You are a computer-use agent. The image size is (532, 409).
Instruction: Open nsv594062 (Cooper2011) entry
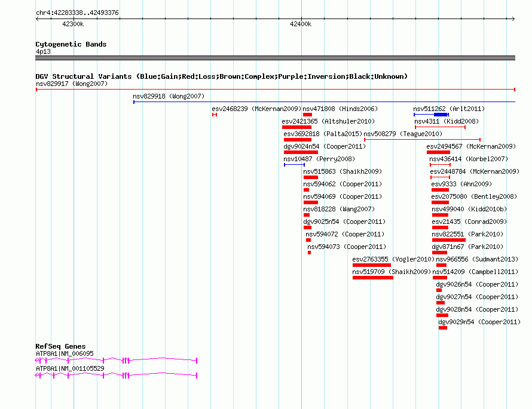coord(343,184)
